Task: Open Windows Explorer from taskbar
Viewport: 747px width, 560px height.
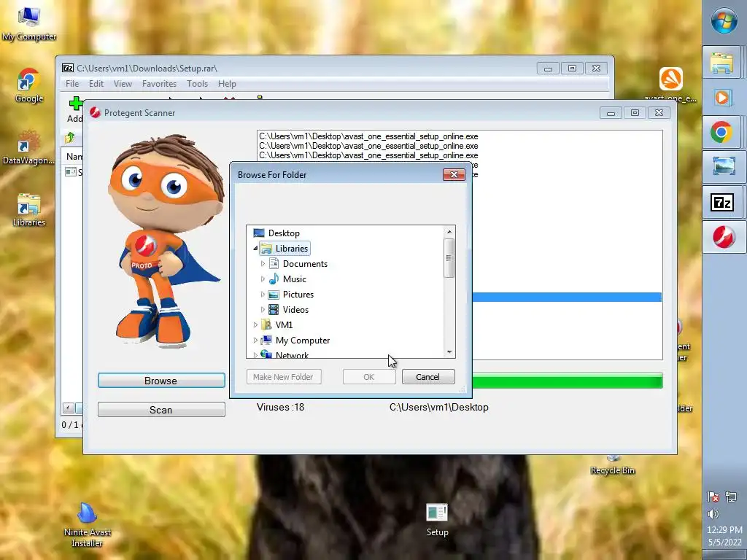Action: pos(721,63)
